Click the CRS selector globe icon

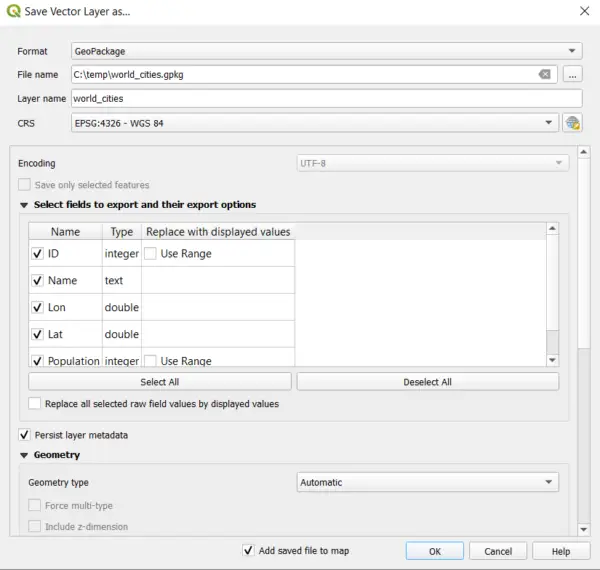[572, 123]
